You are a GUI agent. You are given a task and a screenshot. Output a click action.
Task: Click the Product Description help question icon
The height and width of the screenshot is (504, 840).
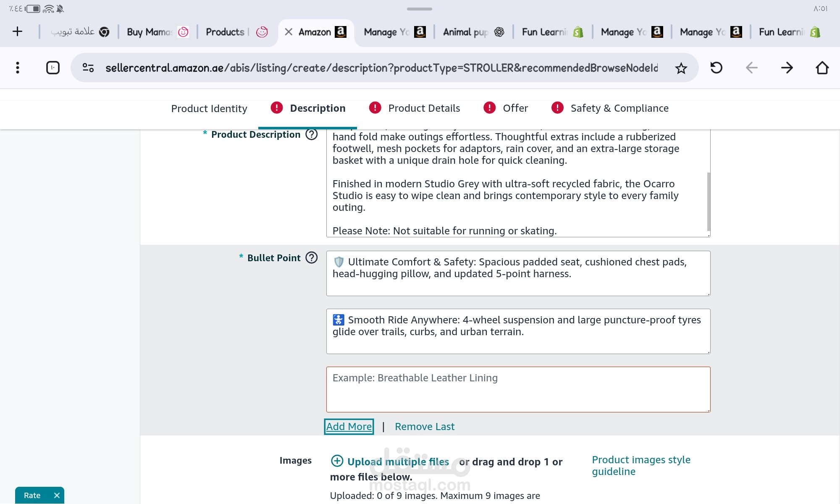coord(312,134)
